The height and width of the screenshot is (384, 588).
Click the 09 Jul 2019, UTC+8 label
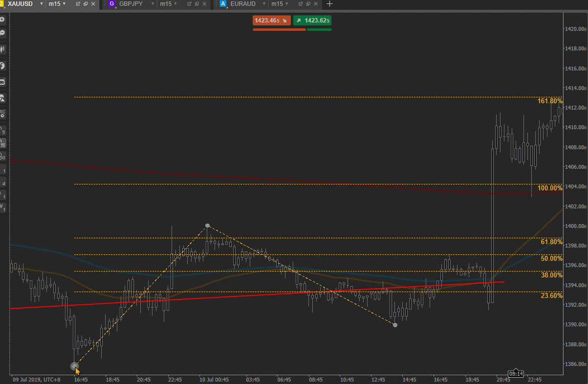37,380
